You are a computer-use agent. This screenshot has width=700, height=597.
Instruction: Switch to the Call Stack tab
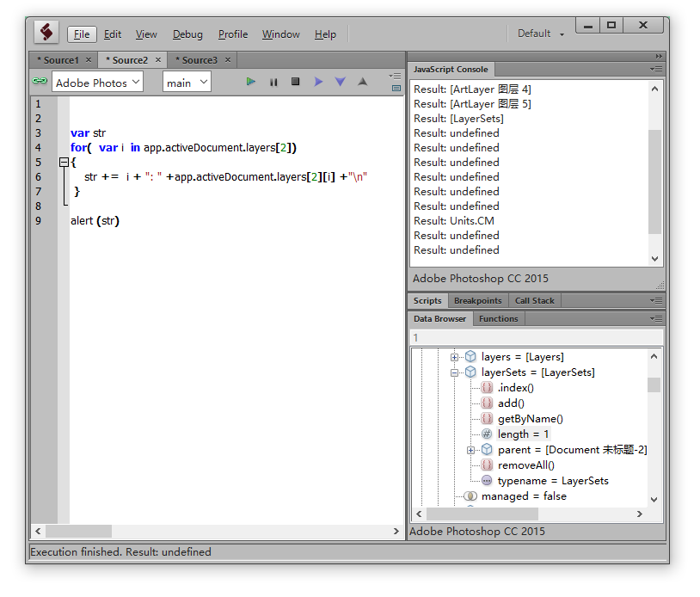pos(534,300)
